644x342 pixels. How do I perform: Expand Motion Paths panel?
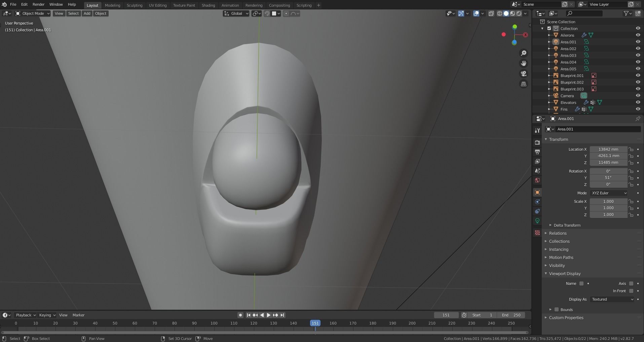click(561, 258)
